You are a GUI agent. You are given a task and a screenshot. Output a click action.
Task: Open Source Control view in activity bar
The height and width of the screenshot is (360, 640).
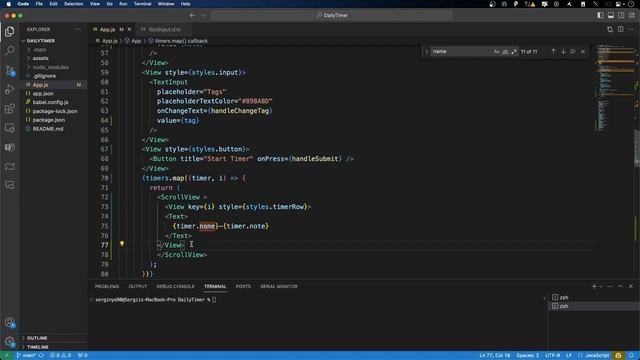tap(9, 70)
